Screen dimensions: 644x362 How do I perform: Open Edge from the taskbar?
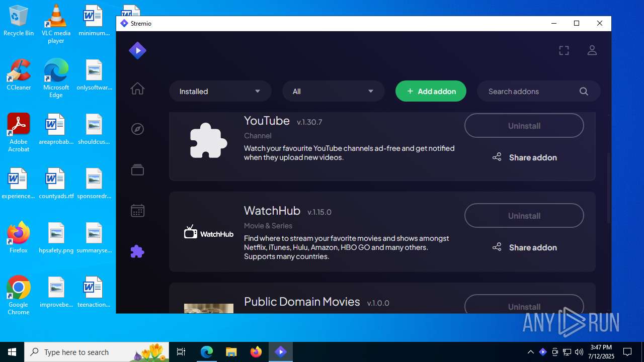tap(207, 352)
